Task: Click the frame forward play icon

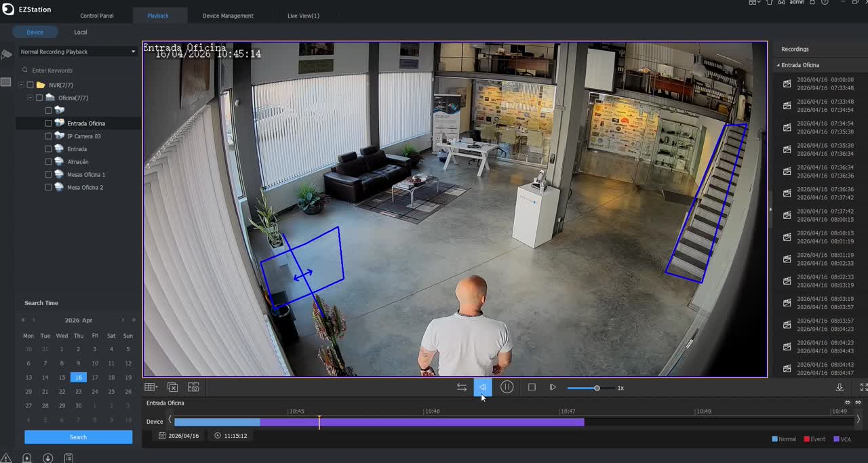Action: pyautogui.click(x=553, y=387)
